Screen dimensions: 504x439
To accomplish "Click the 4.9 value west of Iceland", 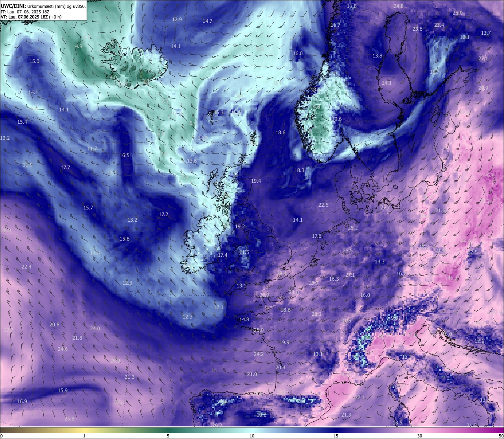I will coord(78,46).
